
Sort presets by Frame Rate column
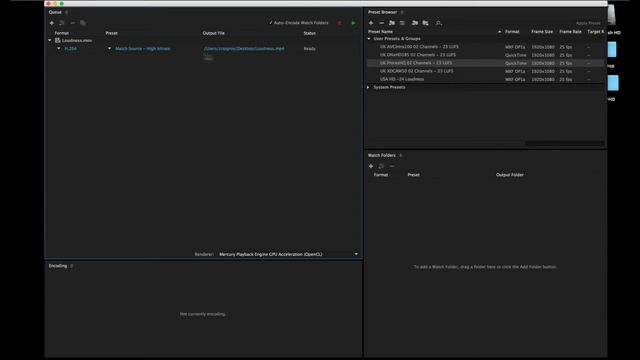click(x=570, y=32)
